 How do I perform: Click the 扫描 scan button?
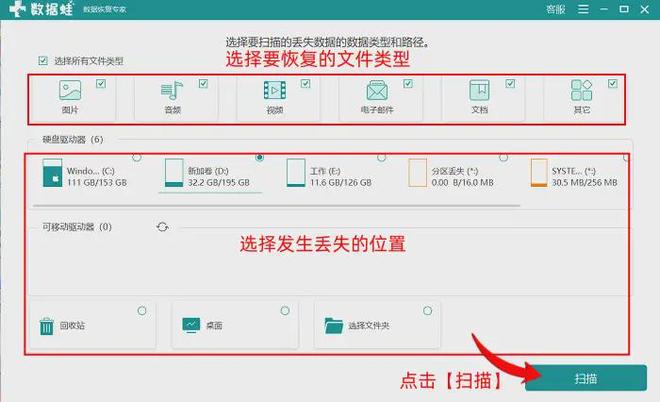coord(585,378)
